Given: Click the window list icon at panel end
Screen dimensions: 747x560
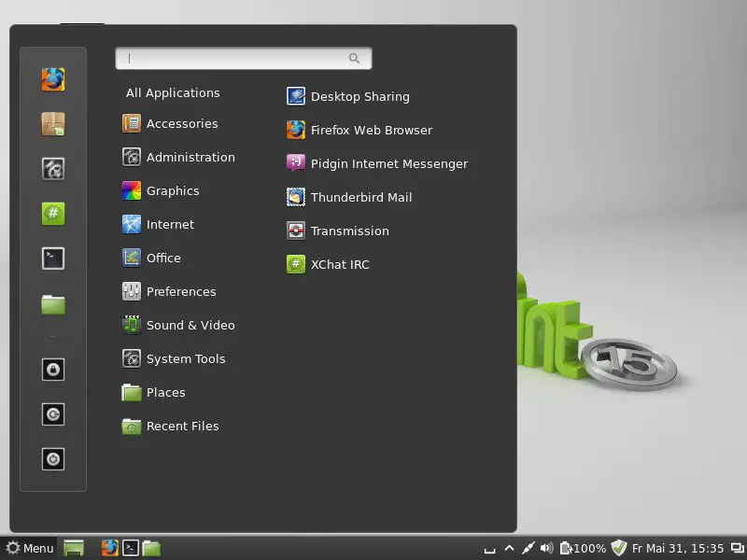Looking at the screenshot, I should pos(737,549).
